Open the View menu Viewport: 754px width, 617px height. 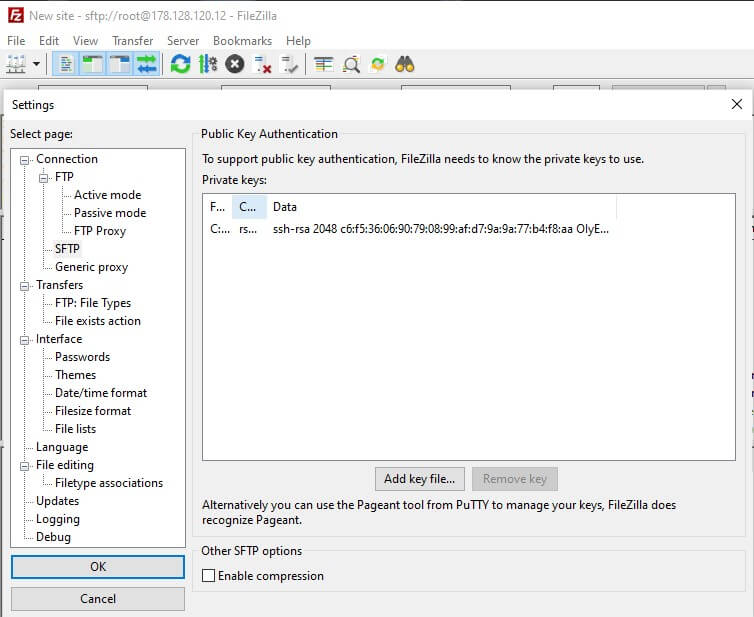coord(86,41)
